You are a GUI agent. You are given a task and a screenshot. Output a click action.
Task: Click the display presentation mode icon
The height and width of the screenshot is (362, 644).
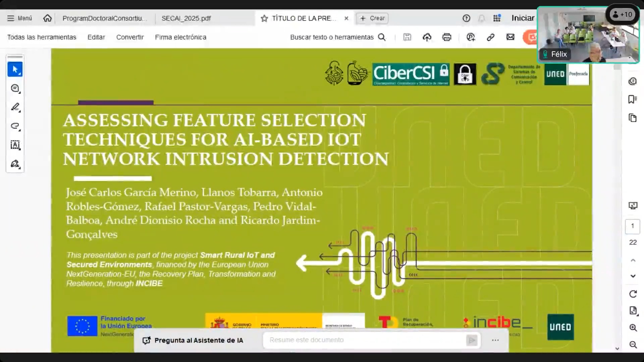[x=633, y=205]
